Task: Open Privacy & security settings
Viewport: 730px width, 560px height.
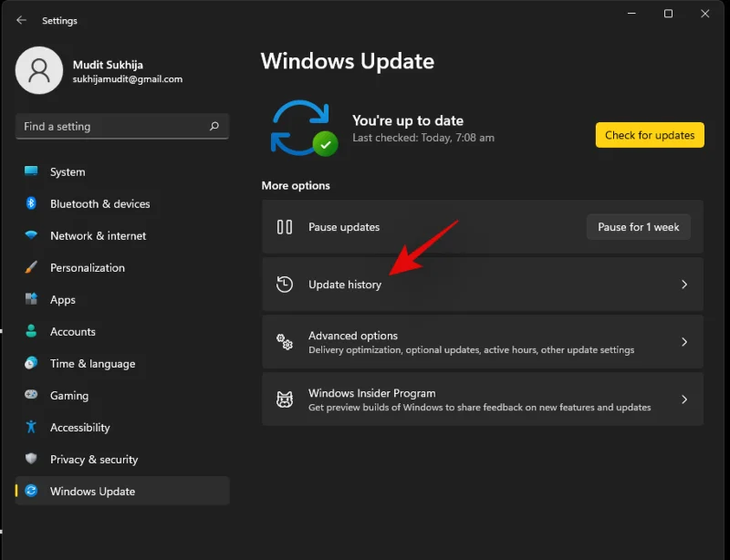Action: click(95, 459)
